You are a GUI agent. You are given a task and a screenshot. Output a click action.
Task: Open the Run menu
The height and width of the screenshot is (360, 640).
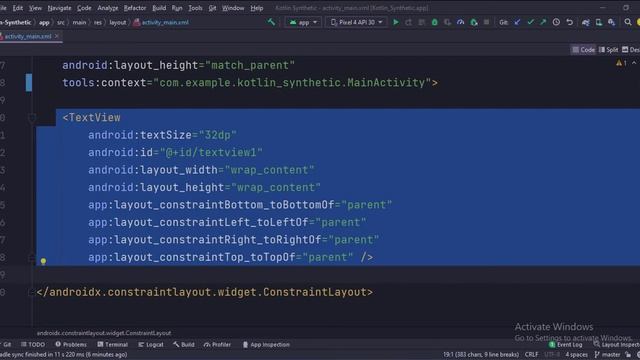177,8
